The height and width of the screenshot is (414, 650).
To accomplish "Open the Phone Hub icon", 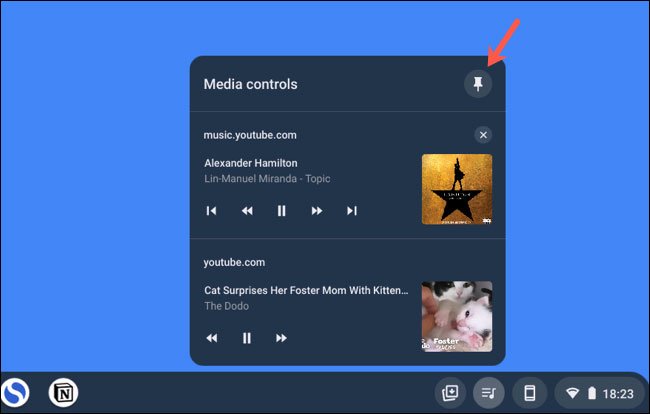I will click(x=530, y=392).
